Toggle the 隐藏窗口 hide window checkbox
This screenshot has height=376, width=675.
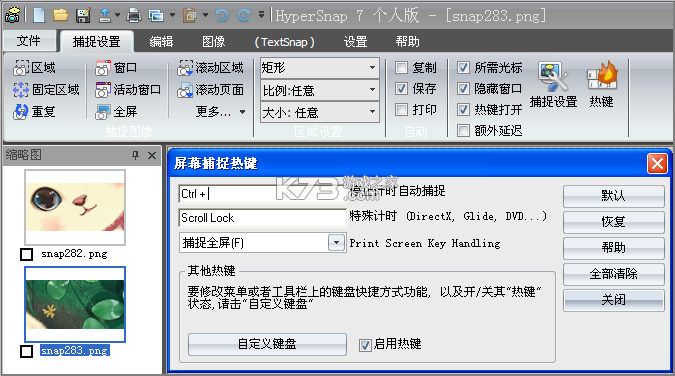pos(463,89)
